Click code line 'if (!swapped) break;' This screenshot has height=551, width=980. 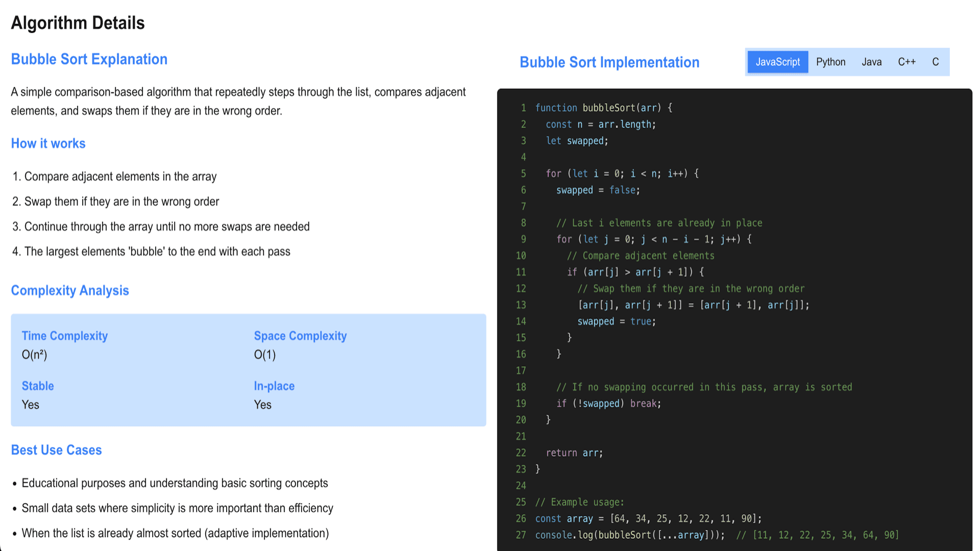(x=608, y=404)
